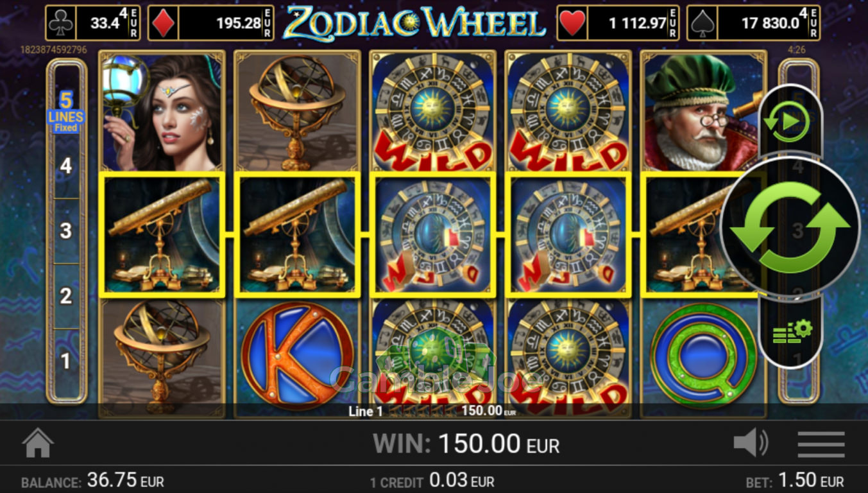Click the 5 Lines Fixed label
Image resolution: width=868 pixels, height=493 pixels.
click(65, 111)
